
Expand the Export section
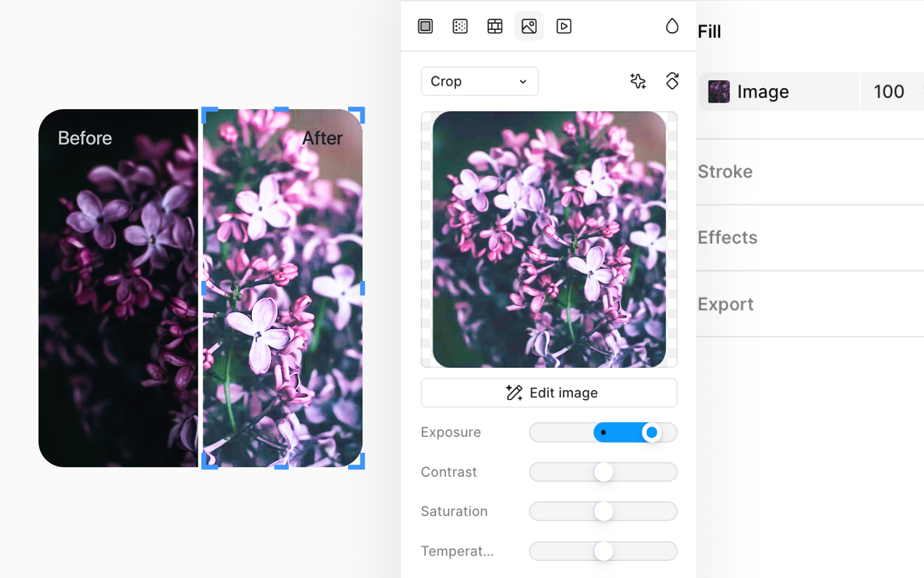pyautogui.click(x=726, y=304)
